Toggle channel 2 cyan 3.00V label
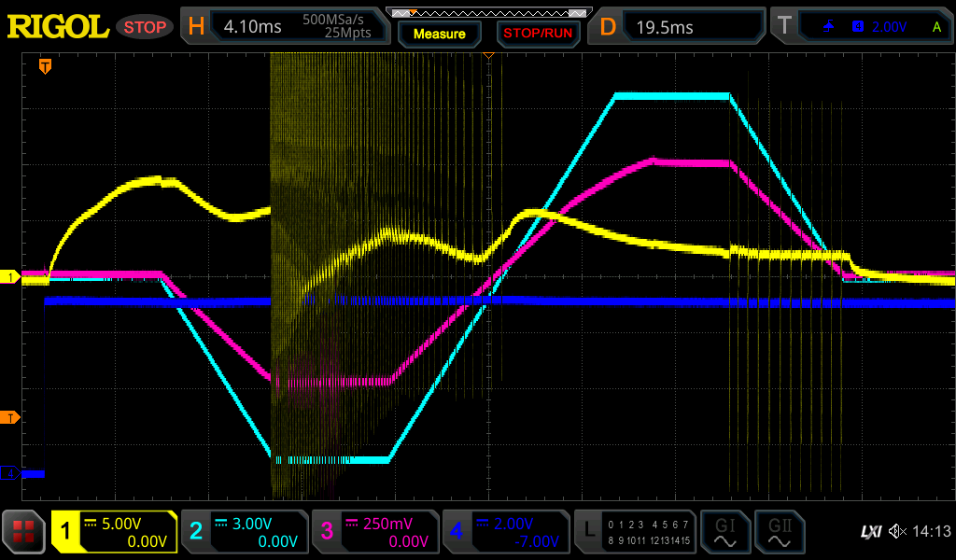 [x=245, y=532]
